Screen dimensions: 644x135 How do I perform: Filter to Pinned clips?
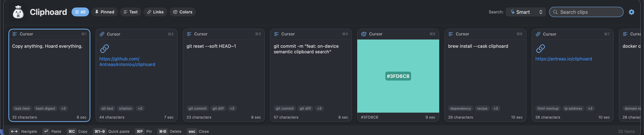(105, 12)
